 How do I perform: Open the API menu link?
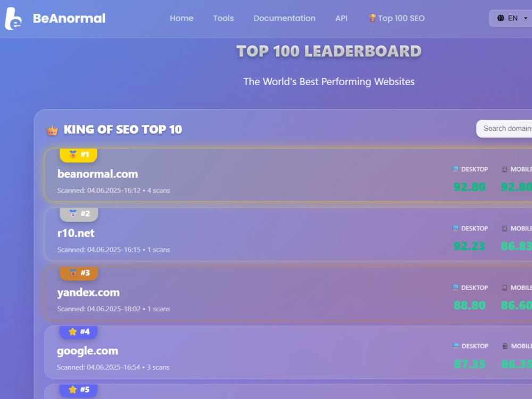(x=342, y=18)
